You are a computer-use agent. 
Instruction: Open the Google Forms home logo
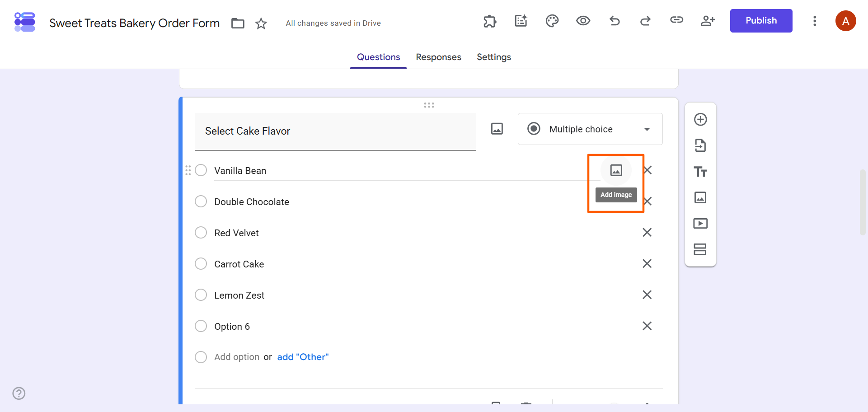pos(25,22)
